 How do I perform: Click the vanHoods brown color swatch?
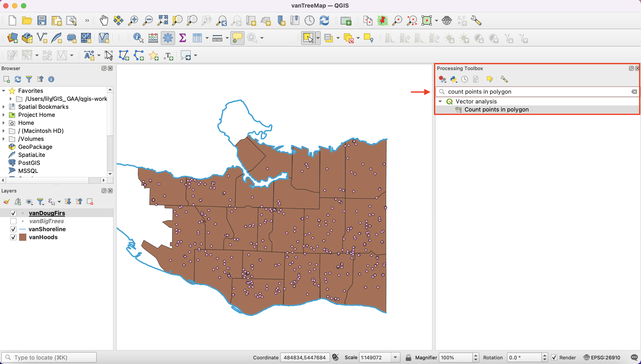(x=23, y=237)
